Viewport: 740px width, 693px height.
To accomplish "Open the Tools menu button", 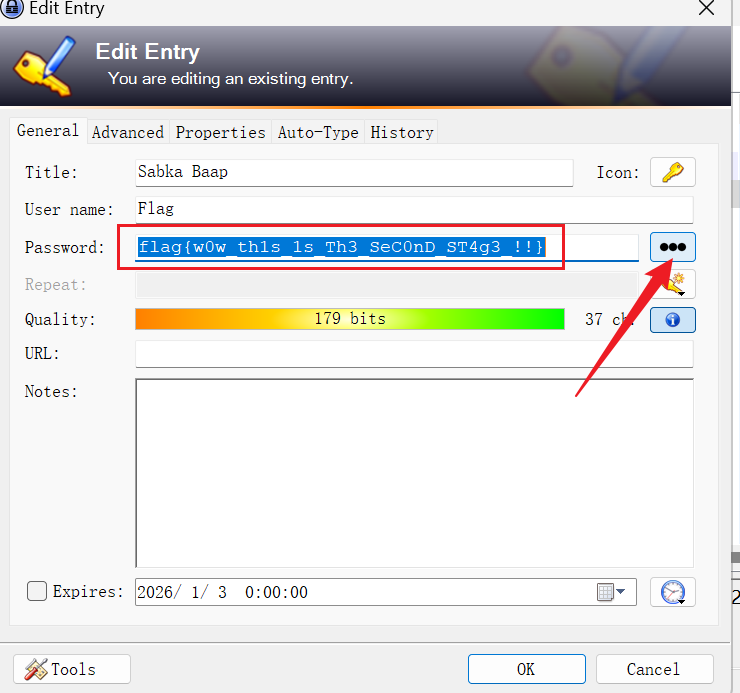I will pos(72,669).
